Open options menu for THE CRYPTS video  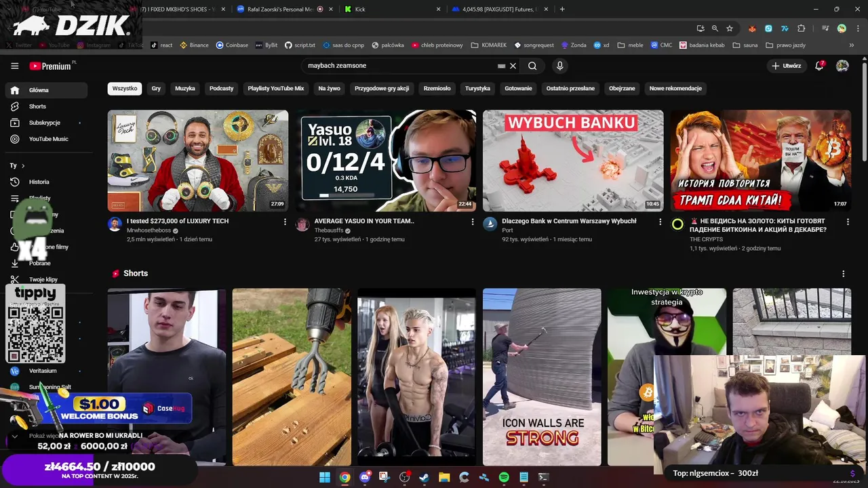tap(848, 222)
